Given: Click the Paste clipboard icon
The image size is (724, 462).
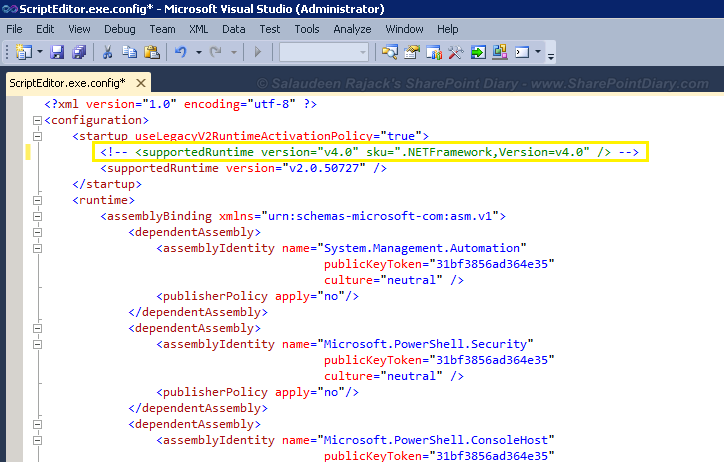Looking at the screenshot, I should (152, 52).
